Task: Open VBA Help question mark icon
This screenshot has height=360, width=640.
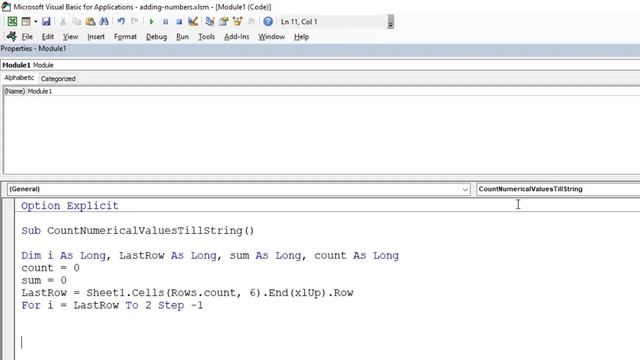Action: [x=268, y=22]
